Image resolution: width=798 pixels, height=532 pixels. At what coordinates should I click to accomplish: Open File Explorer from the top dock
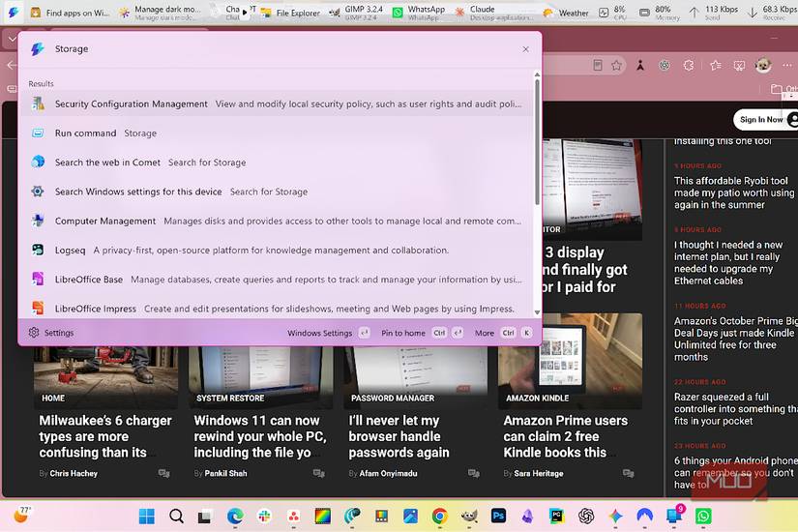[x=290, y=13]
